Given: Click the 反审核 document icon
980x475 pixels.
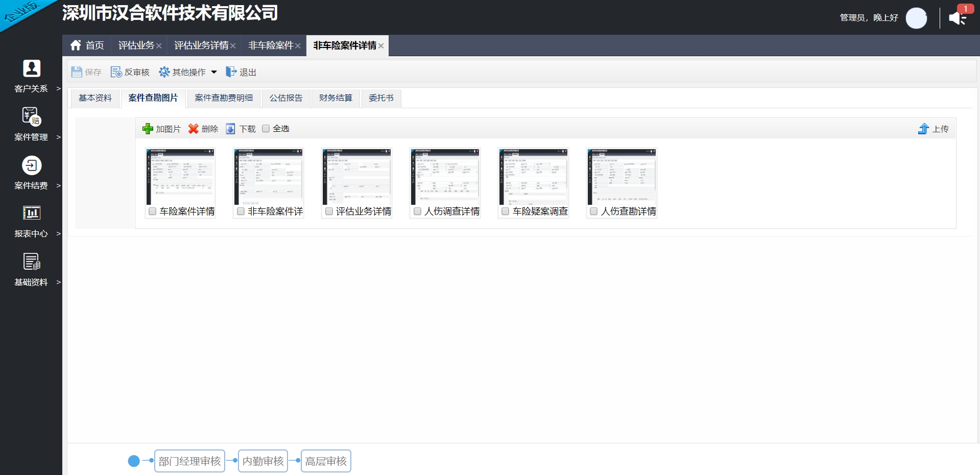Looking at the screenshot, I should point(116,72).
